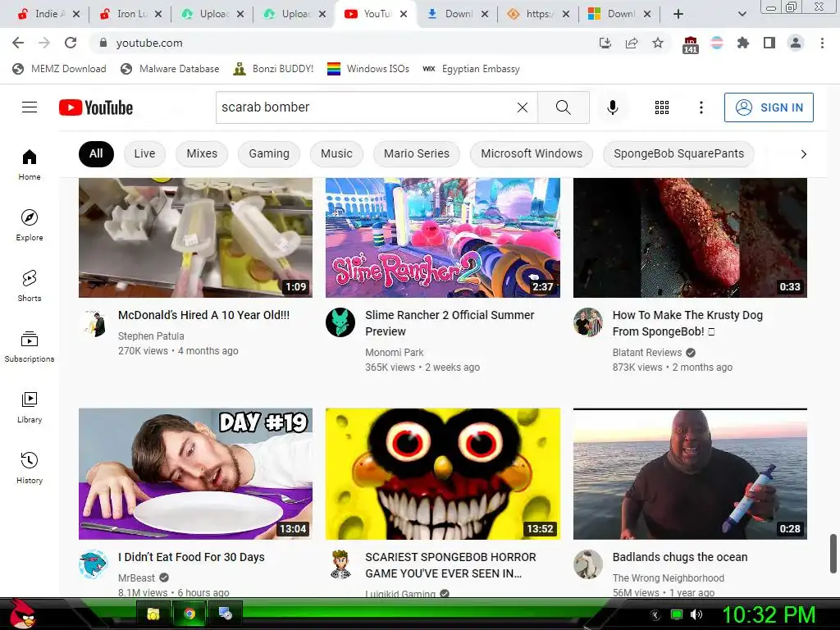The width and height of the screenshot is (840, 630).
Task: Open MEMZ Download bookmark
Action: point(59,69)
